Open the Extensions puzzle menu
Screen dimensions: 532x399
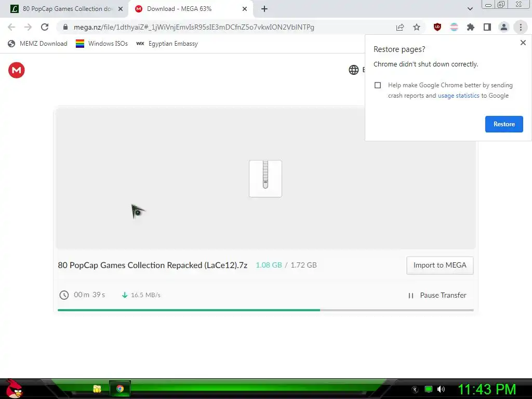(x=471, y=27)
